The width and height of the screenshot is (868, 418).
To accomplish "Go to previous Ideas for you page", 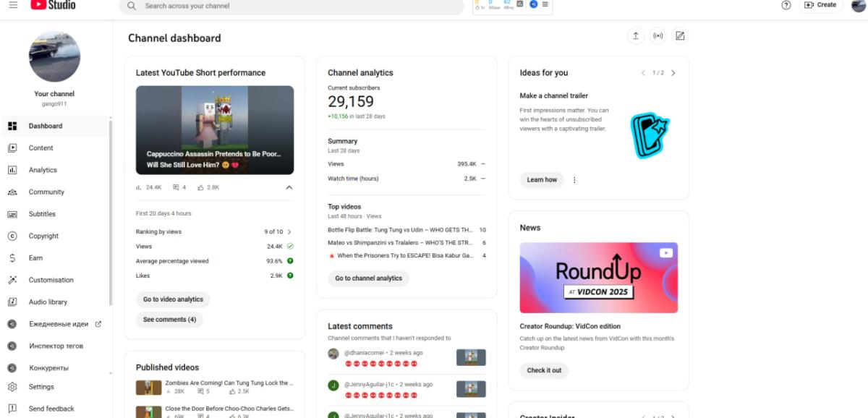I will coord(643,73).
